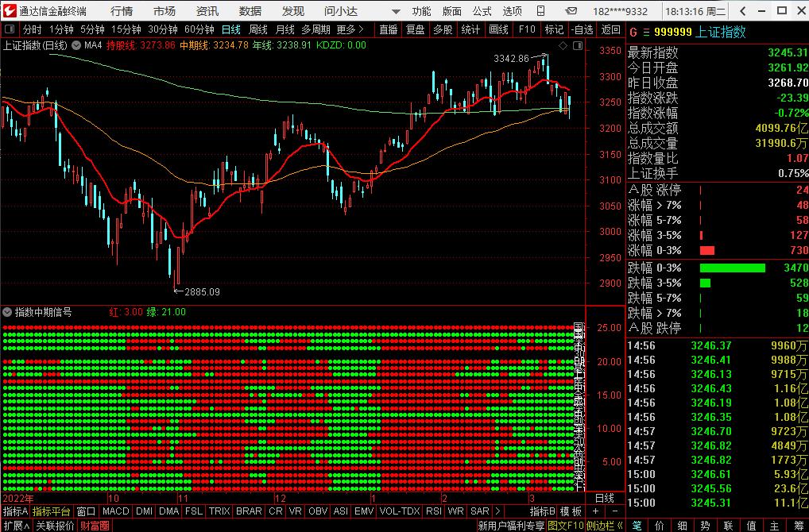This screenshot has width=809, height=532.
Task: Click the panel layout icon left of 分时
Action: [10, 30]
